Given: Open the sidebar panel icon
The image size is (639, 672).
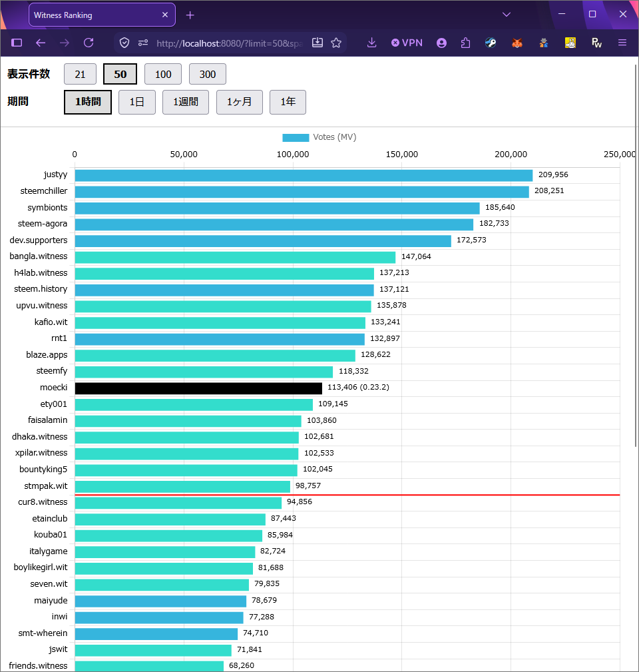Looking at the screenshot, I should (17, 43).
